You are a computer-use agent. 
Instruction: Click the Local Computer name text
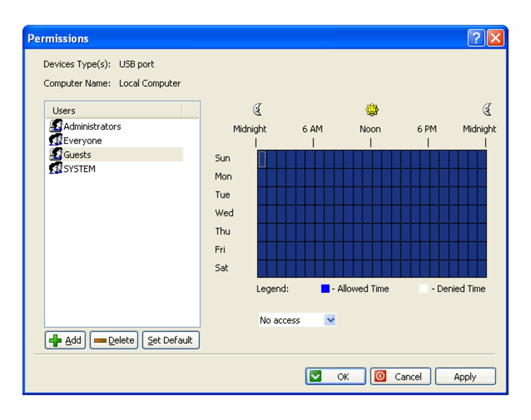point(150,83)
